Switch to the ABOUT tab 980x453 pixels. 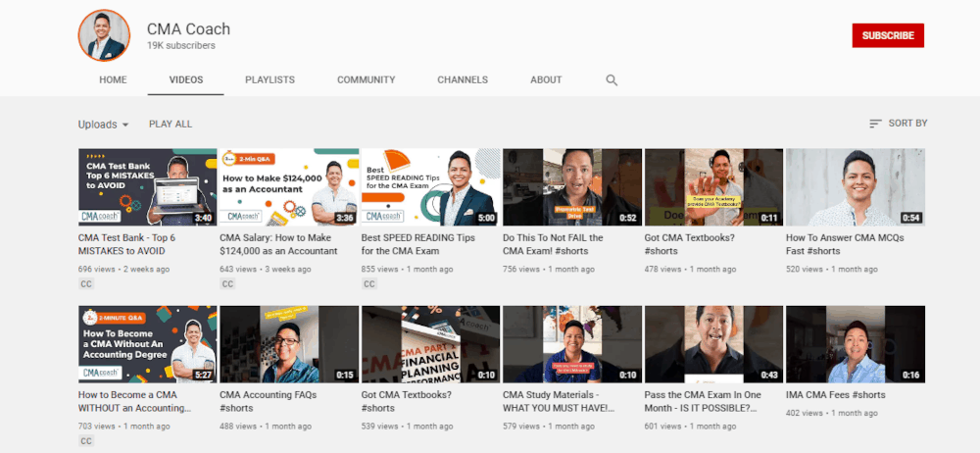tap(546, 80)
